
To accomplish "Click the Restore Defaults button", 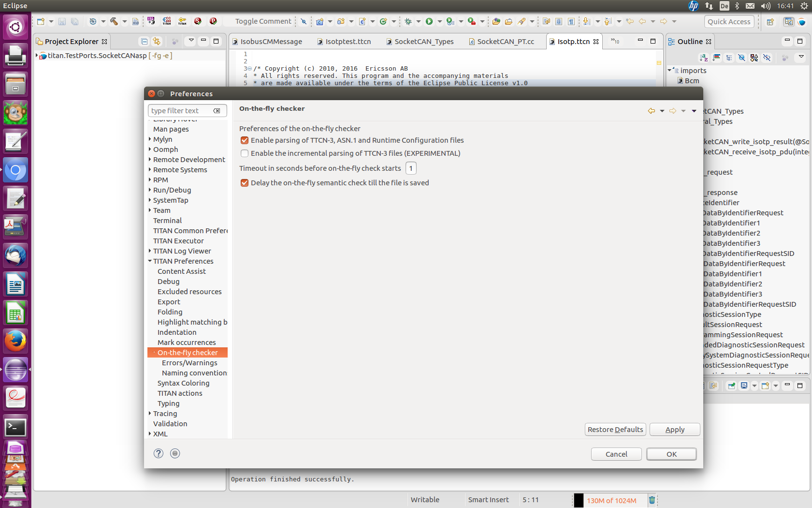I will [615, 430].
